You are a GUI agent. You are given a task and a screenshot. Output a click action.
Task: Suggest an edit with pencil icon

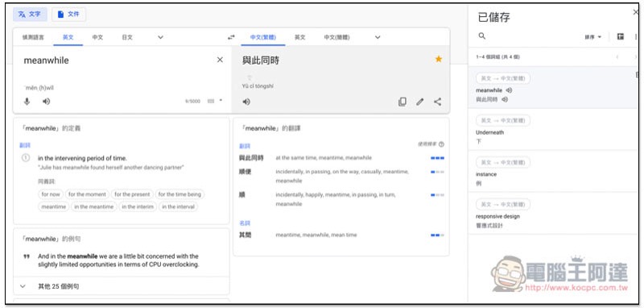click(x=419, y=102)
